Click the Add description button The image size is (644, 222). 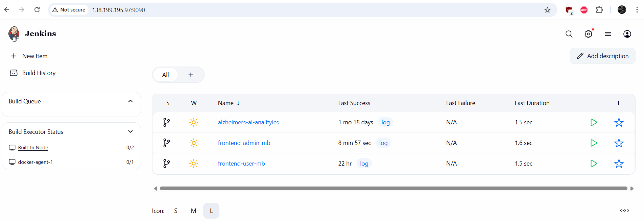click(602, 56)
